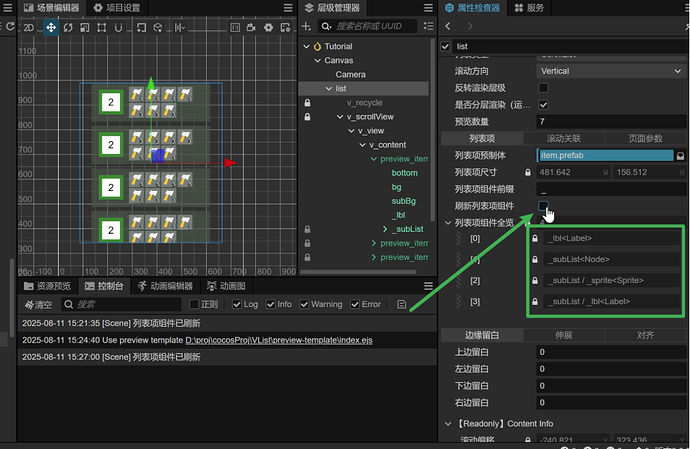Collapse the 【Readonly】Content Info section
Viewport: 690px width, 449px height.
click(x=448, y=424)
